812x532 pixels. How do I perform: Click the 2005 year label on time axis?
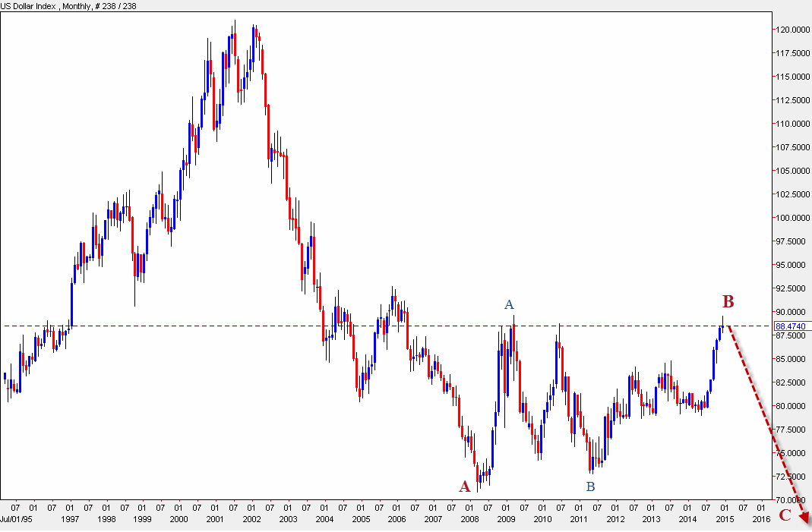click(x=361, y=520)
